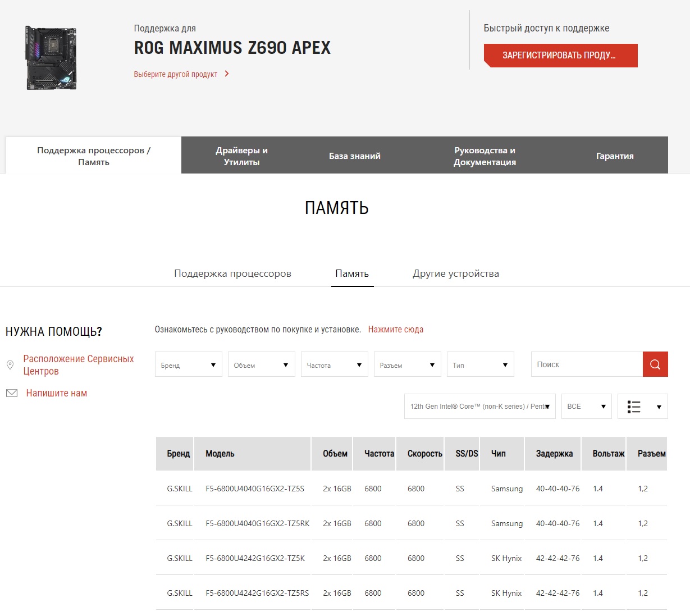Image resolution: width=690 pixels, height=616 pixels.
Task: Click the Вольтаж column header
Action: (x=604, y=454)
